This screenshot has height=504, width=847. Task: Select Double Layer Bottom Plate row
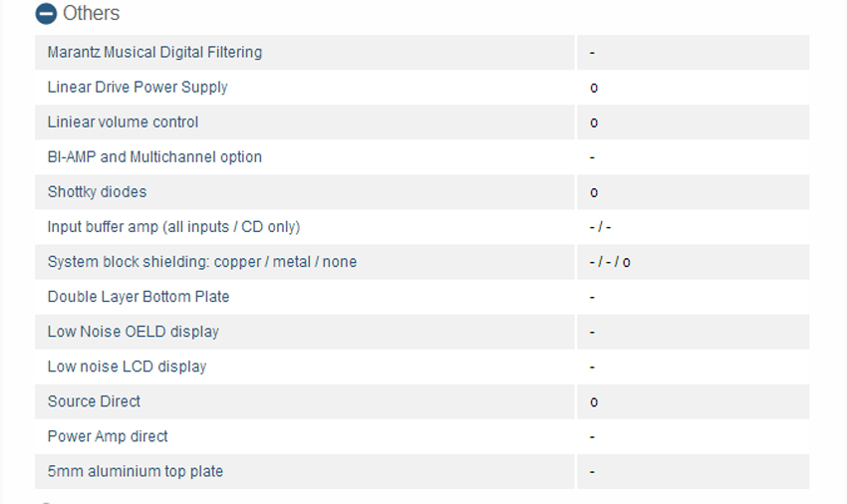(x=422, y=297)
